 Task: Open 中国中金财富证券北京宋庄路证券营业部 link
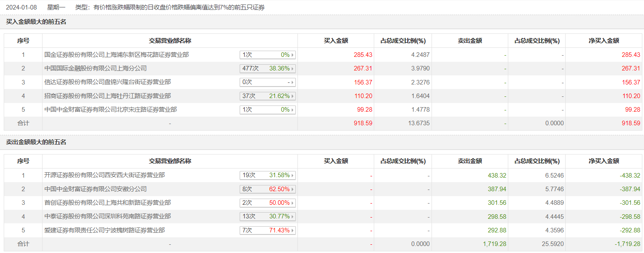(x=111, y=110)
